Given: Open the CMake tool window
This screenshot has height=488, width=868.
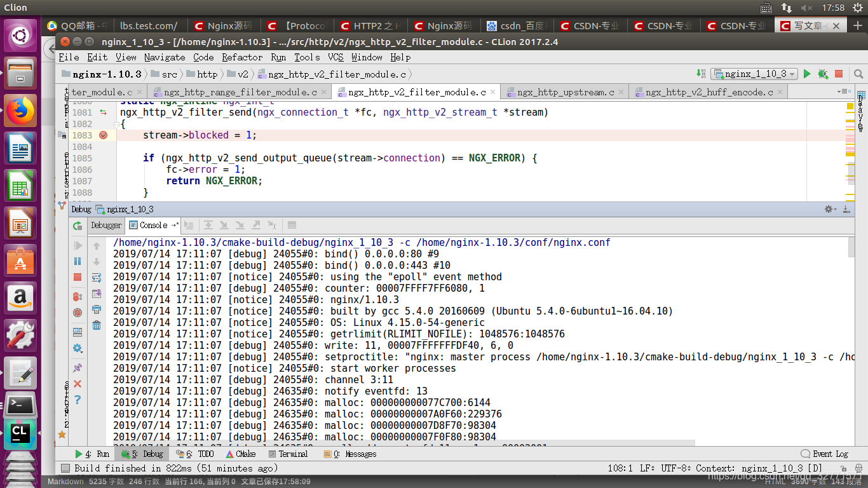Looking at the screenshot, I should click(240, 454).
